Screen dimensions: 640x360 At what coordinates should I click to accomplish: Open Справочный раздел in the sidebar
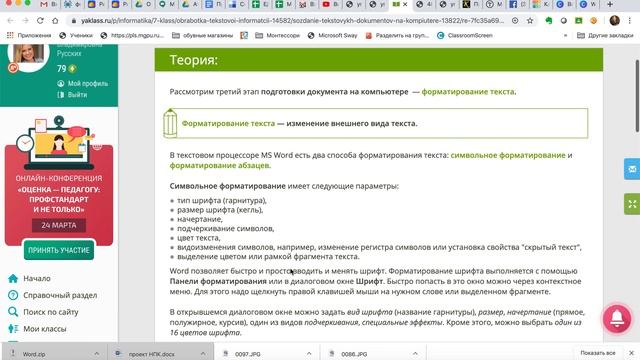pyautogui.click(x=60, y=295)
